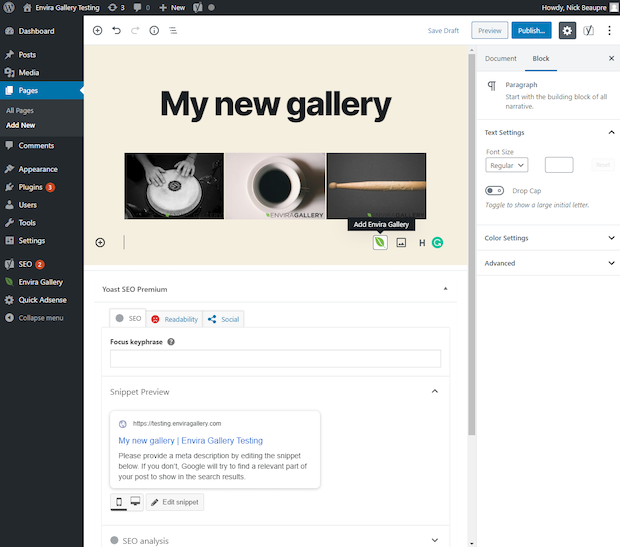Collapse the Yoast SEO Premium metabox
620x547 pixels.
(x=445, y=289)
